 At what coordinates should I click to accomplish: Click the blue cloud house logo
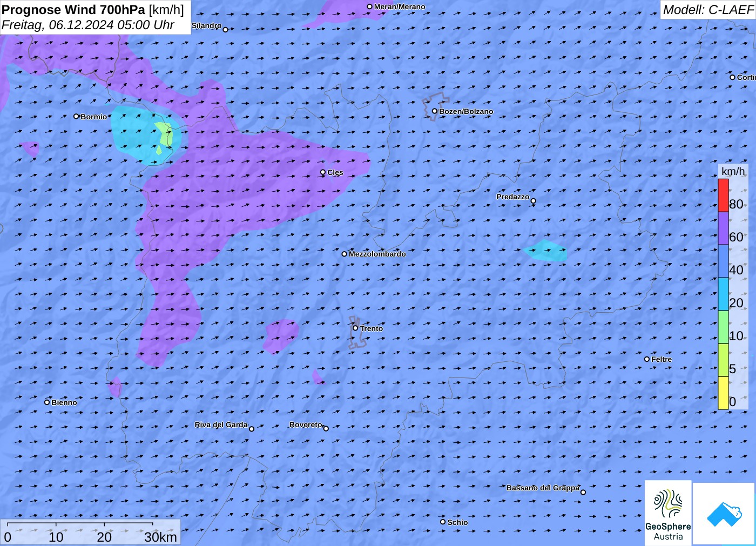(x=724, y=514)
